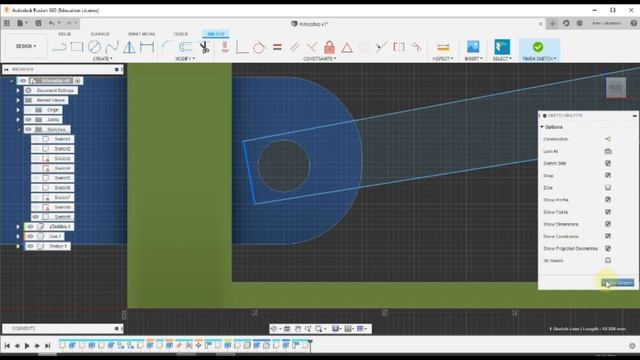640x360 pixels.
Task: Click the Undo arrow icon
Action: click(51, 23)
